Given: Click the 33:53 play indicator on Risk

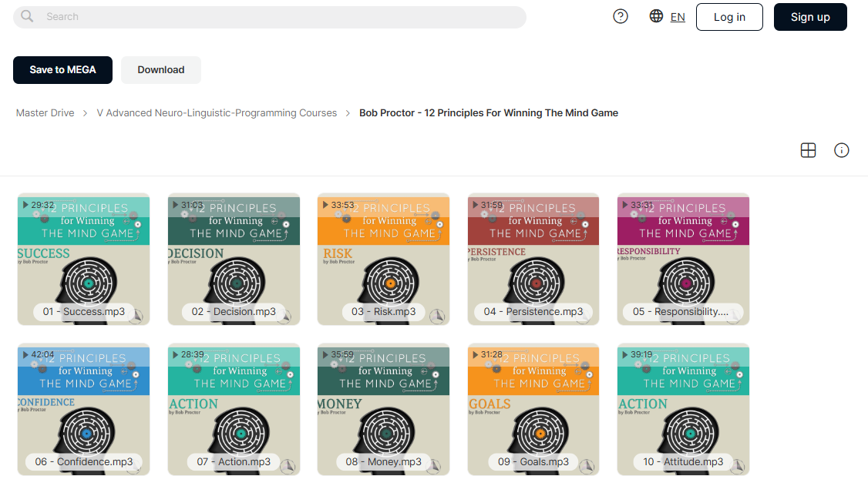Looking at the screenshot, I should [x=338, y=205].
